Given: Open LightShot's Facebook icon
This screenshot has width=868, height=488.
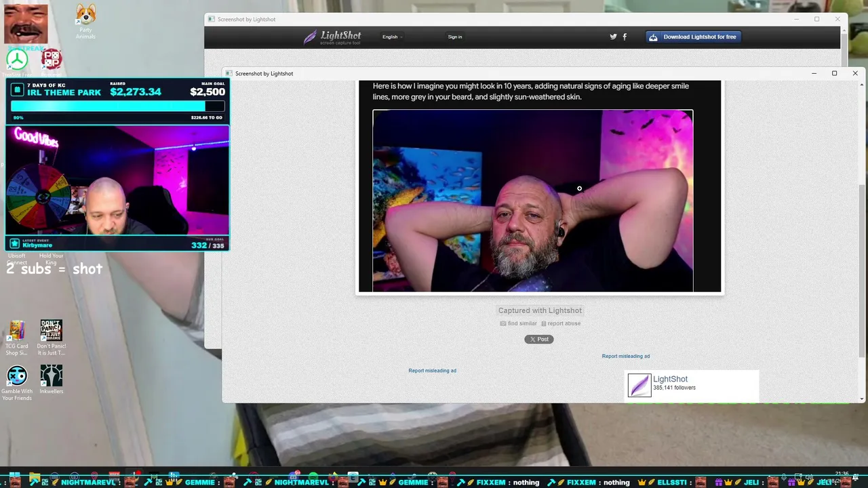Looking at the screenshot, I should point(625,37).
